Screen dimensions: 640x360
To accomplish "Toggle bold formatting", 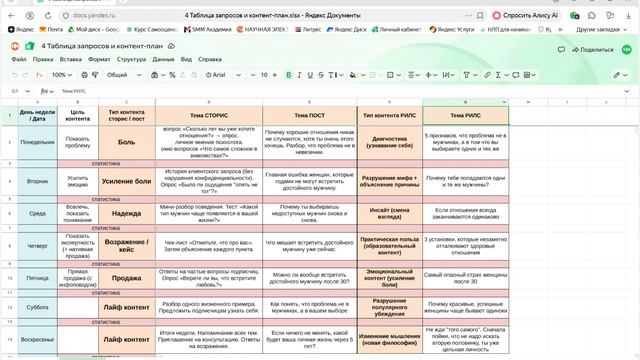I will click(289, 75).
